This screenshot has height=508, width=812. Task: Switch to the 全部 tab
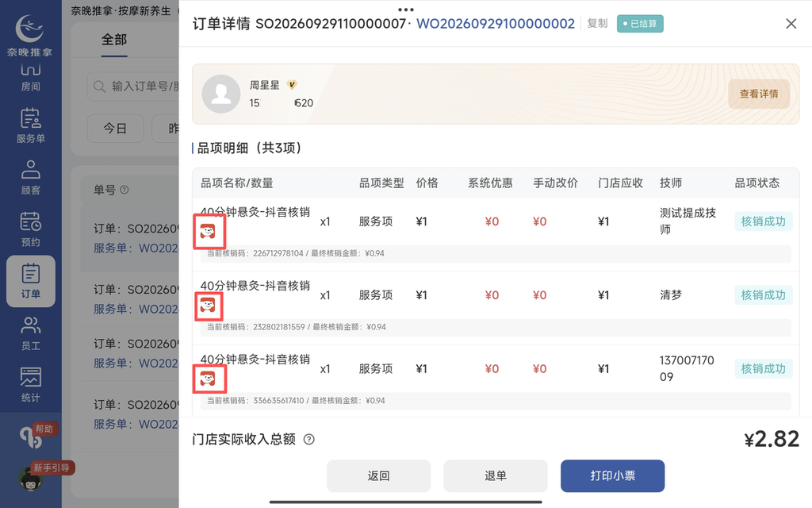(x=114, y=40)
